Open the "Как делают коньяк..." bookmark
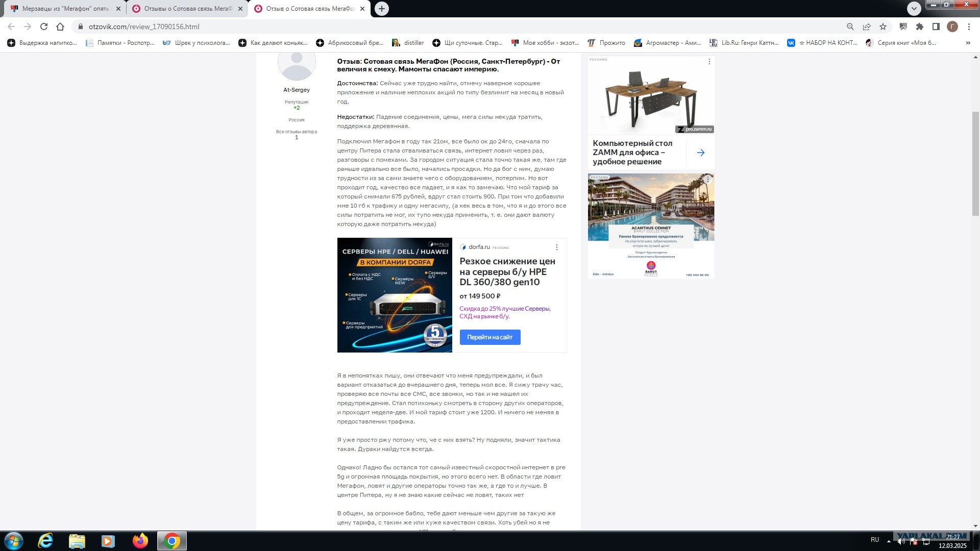 coord(273,43)
